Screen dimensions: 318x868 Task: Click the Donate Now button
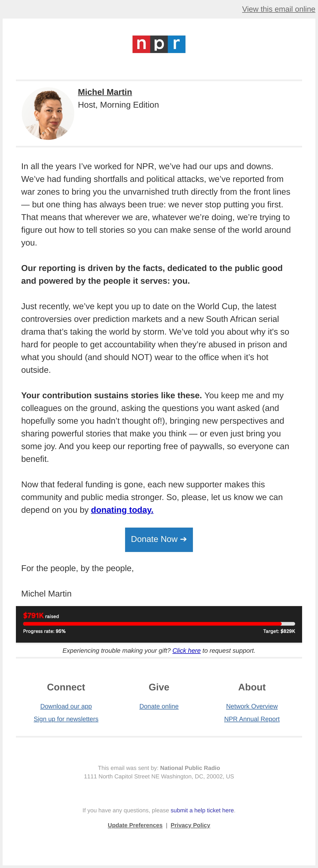[x=159, y=540]
